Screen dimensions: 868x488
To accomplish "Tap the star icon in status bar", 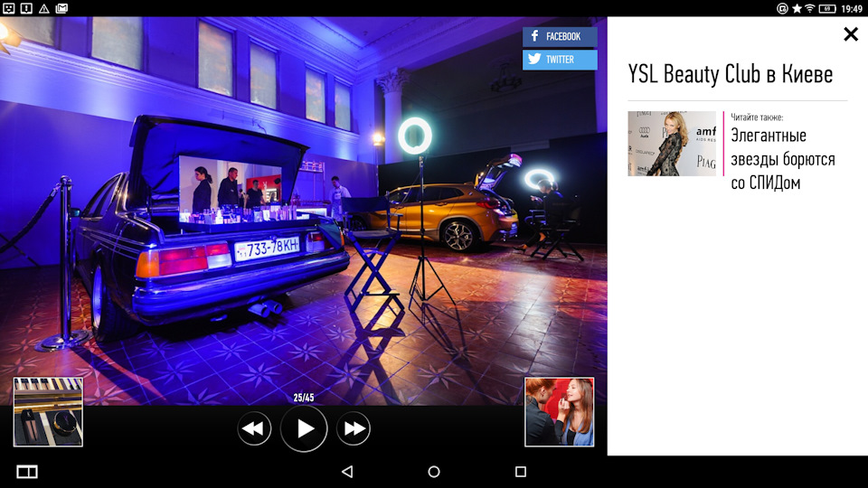I will pyautogui.click(x=797, y=8).
